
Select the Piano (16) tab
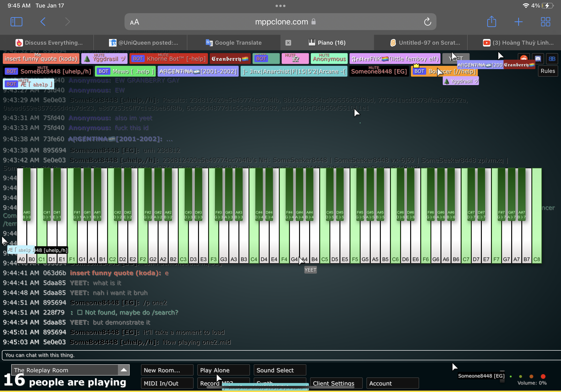327,43
